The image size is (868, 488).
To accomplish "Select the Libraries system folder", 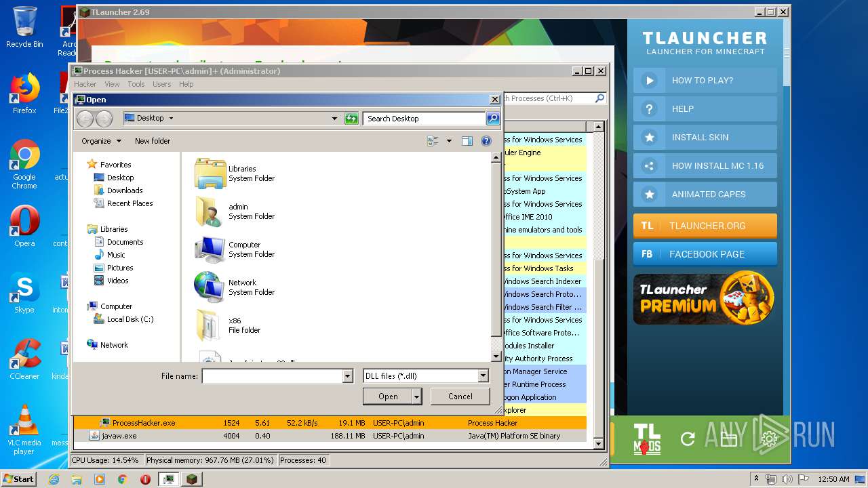I will pyautogui.click(x=235, y=174).
